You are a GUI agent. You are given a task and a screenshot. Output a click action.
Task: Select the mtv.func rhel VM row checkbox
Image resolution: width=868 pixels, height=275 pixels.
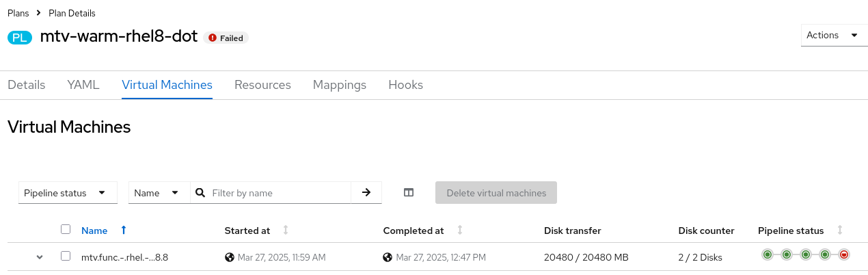click(66, 256)
